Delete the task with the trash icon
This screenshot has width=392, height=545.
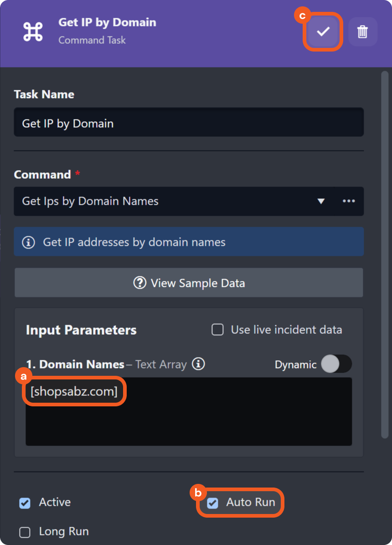coord(362,31)
